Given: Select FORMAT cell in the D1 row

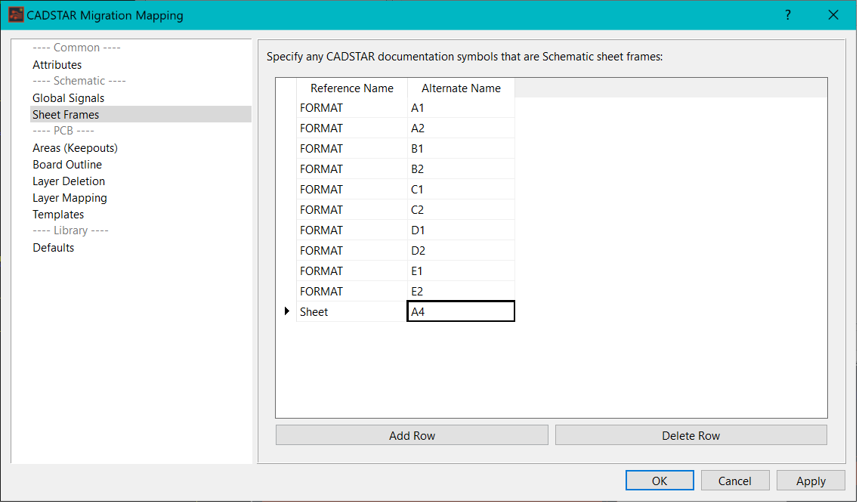Looking at the screenshot, I should point(352,230).
